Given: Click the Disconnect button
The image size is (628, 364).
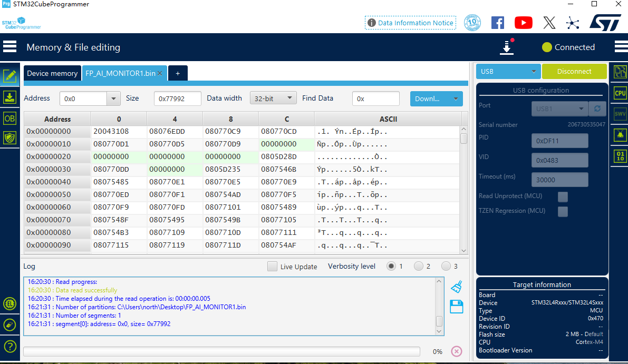Looking at the screenshot, I should pos(574,72).
